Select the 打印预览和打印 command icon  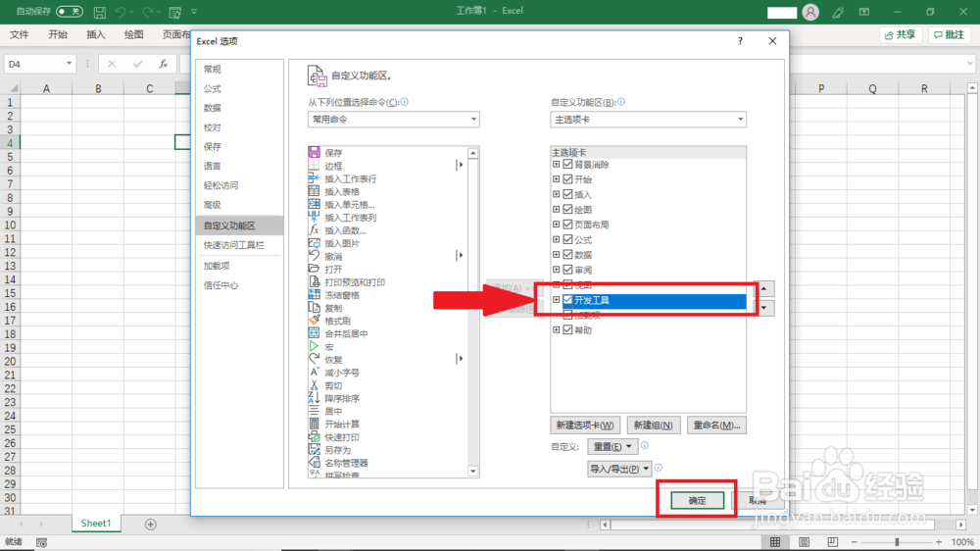314,282
